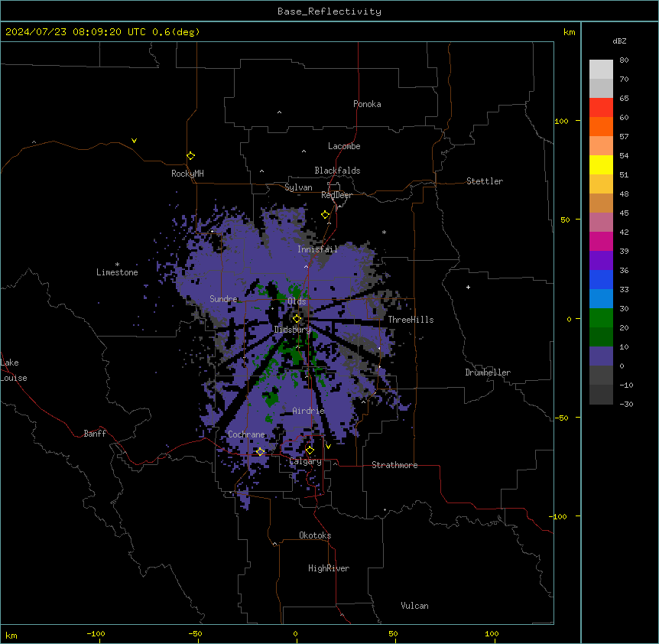Pick the orange 57-60 dBZ legend swatch
The height and width of the screenshot is (644, 659).
coord(601,126)
